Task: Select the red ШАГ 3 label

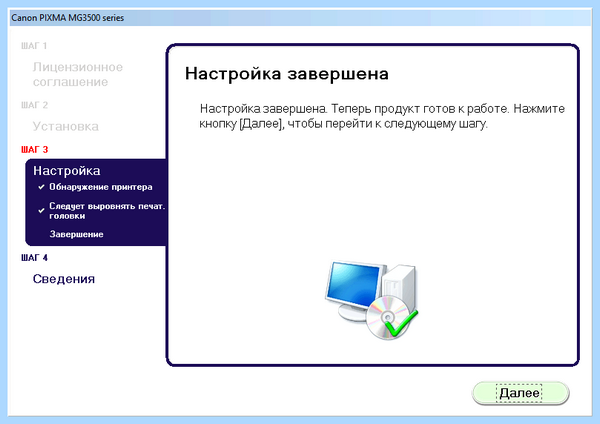Action: (34, 149)
